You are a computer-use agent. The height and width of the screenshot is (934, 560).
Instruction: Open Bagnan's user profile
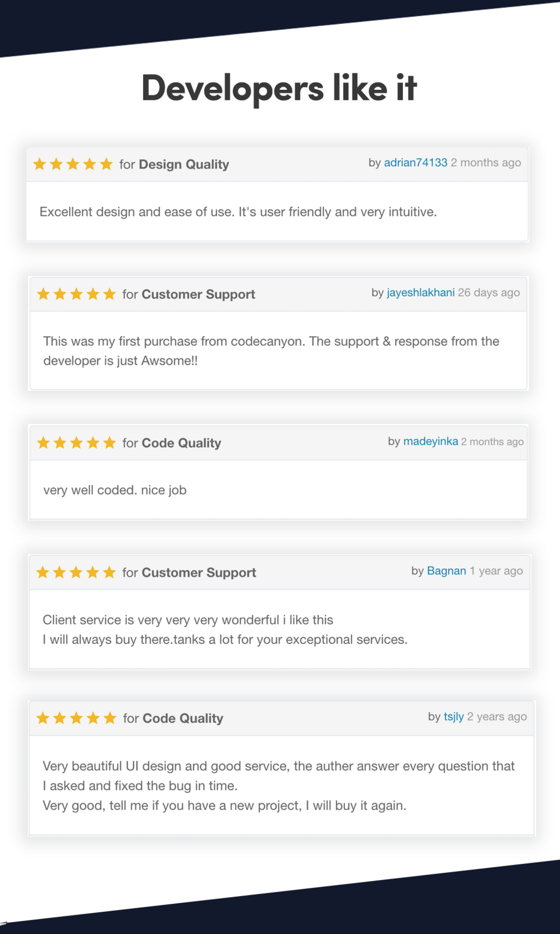[x=446, y=570]
